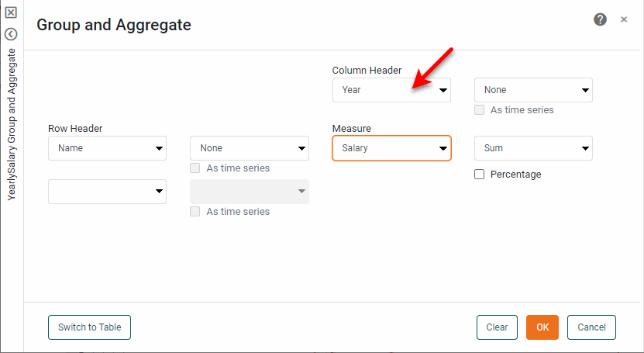
Task: Click the Row Header label
Action: (75, 129)
